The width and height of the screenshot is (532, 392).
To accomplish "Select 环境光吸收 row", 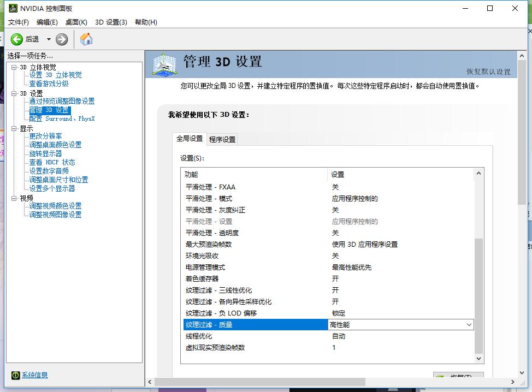I will coord(328,256).
